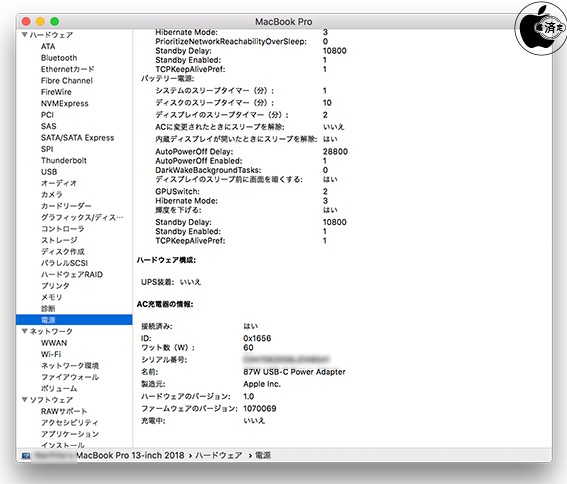
Task: Click the GPUSwitch row label
Action: click(x=177, y=191)
